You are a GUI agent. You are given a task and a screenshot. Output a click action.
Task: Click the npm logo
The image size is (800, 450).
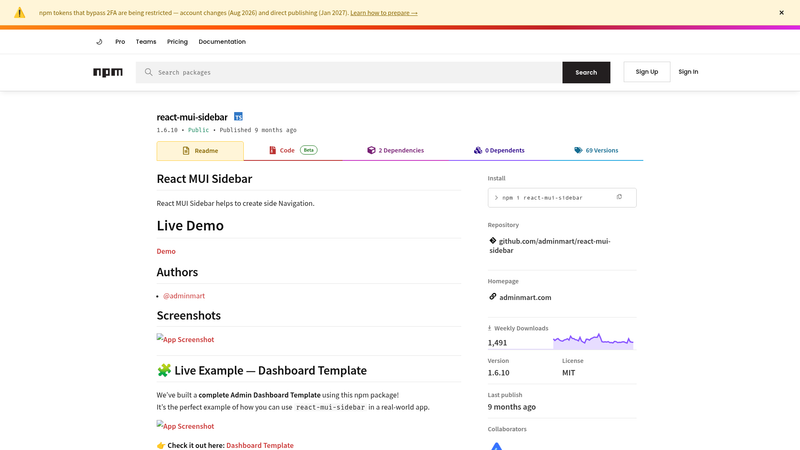click(108, 72)
